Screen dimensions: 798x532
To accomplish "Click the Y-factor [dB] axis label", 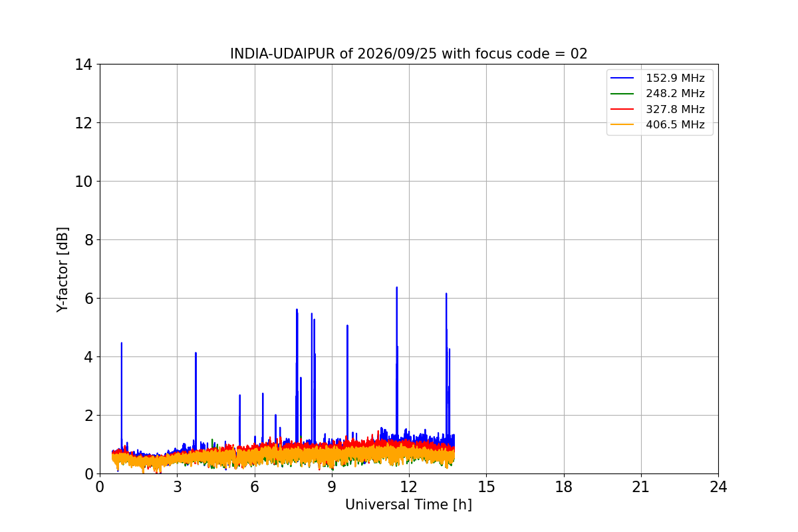I will click(63, 269).
